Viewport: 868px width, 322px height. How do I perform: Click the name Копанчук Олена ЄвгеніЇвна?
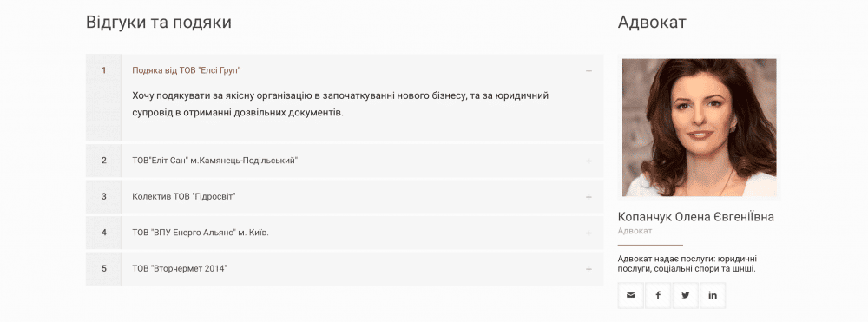[696, 216]
